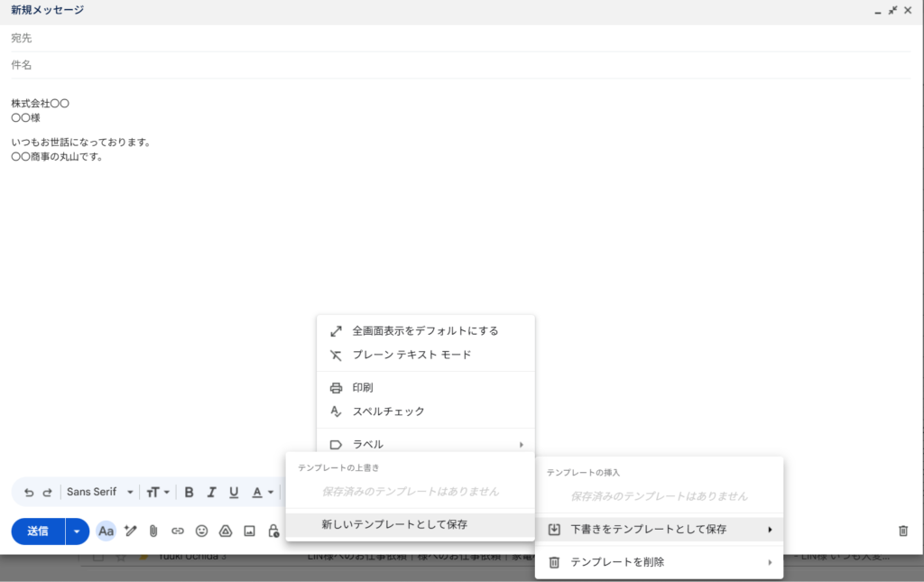This screenshot has height=582, width=924.
Task: Click the 送信 send button
Action: pos(38,531)
